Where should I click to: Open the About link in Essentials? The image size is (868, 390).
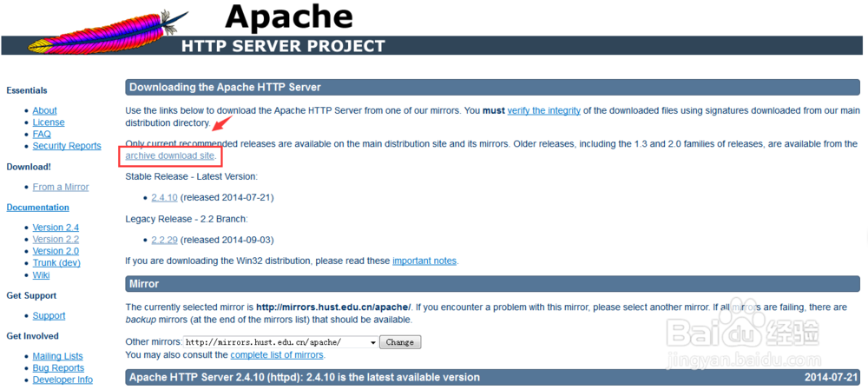point(44,110)
